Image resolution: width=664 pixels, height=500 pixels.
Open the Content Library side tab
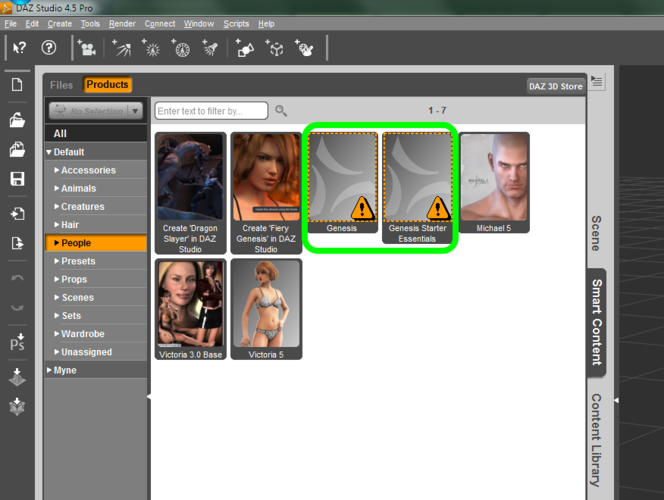point(596,440)
